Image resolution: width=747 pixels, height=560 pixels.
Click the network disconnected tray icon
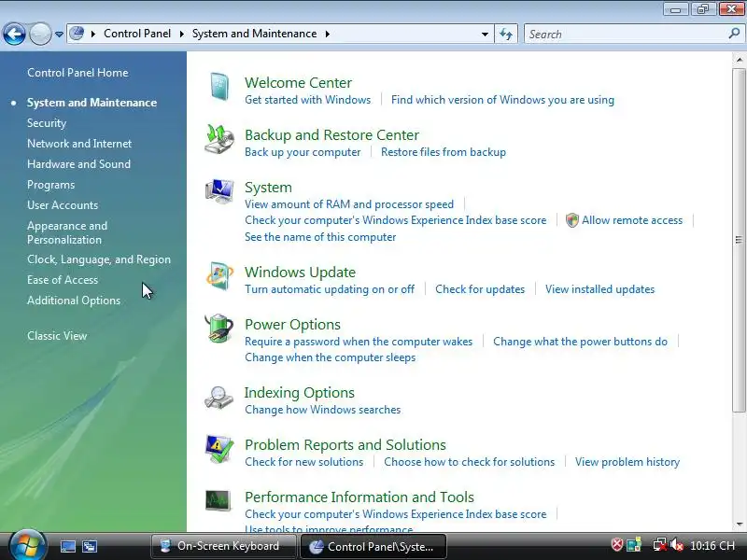pyautogui.click(x=660, y=545)
